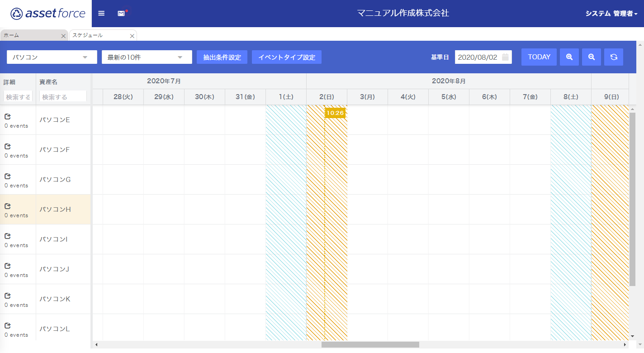
Task: Zoom out on the schedule timeline
Action: click(x=592, y=57)
